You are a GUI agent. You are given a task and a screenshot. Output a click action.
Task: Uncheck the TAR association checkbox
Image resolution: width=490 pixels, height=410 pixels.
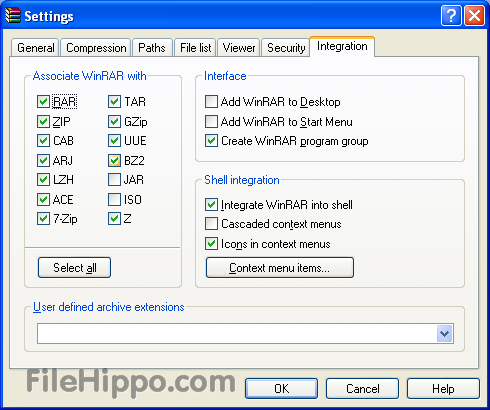tap(114, 102)
